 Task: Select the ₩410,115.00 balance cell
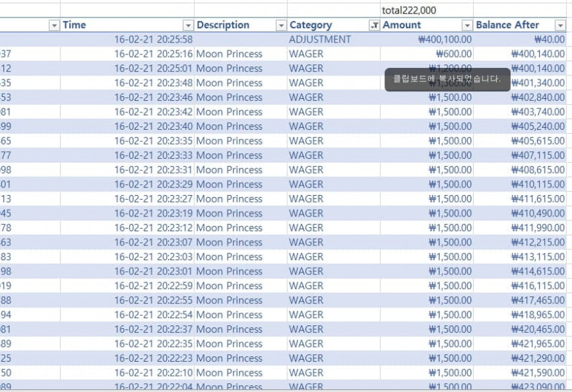pos(520,184)
